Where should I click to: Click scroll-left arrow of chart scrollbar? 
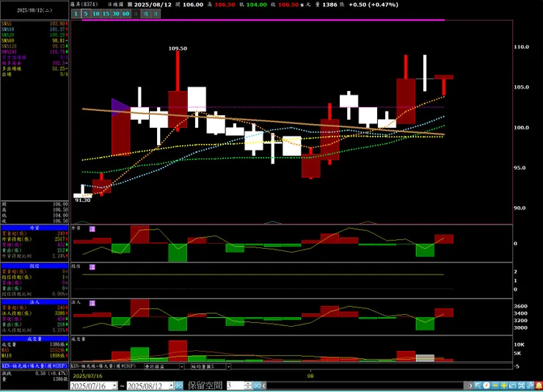pyautogui.click(x=264, y=385)
